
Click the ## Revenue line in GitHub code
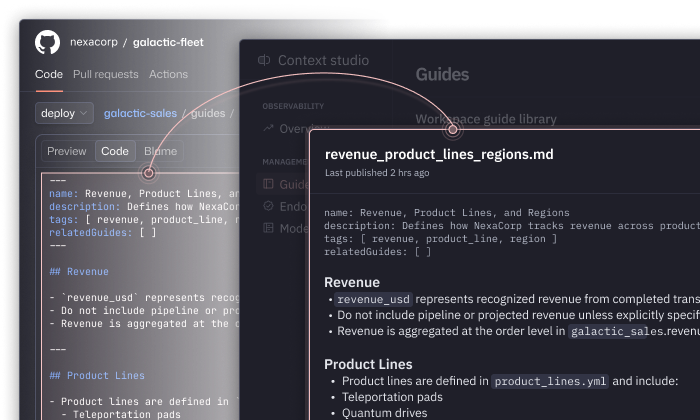tap(79, 272)
